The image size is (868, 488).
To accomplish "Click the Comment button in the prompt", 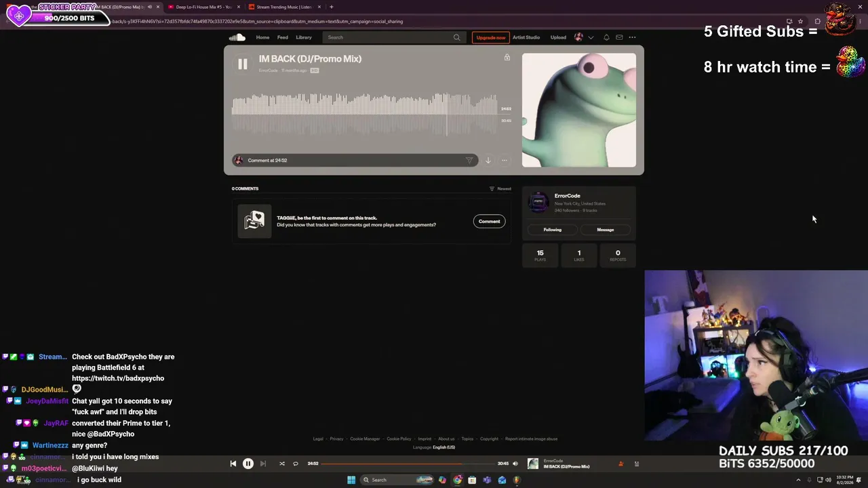I will (x=489, y=221).
